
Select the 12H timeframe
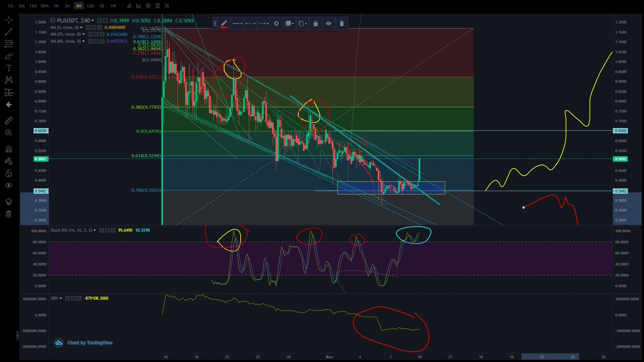point(90,6)
